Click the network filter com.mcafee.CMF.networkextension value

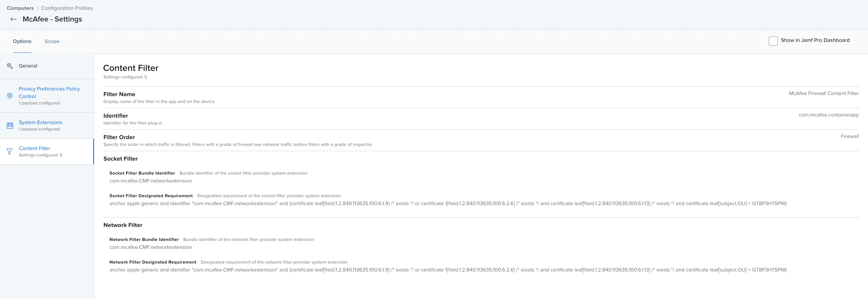coord(151,247)
